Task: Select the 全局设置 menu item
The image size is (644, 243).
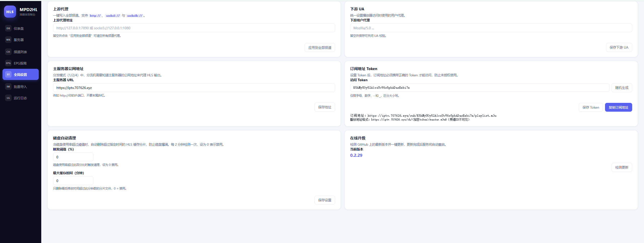Action: [21, 75]
